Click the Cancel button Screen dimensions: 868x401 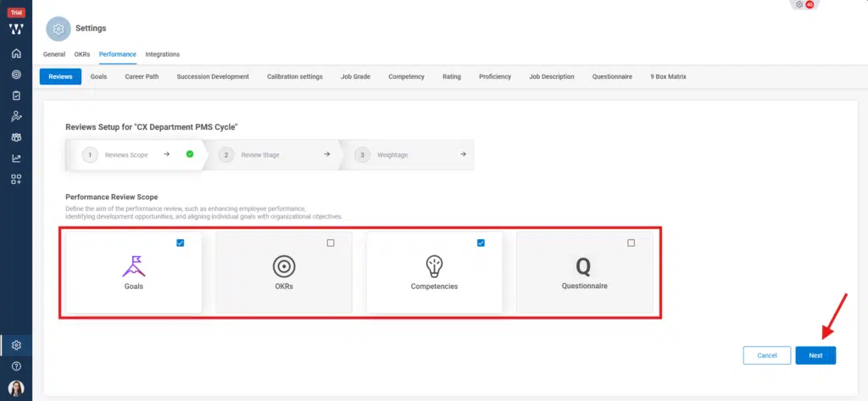pos(766,355)
